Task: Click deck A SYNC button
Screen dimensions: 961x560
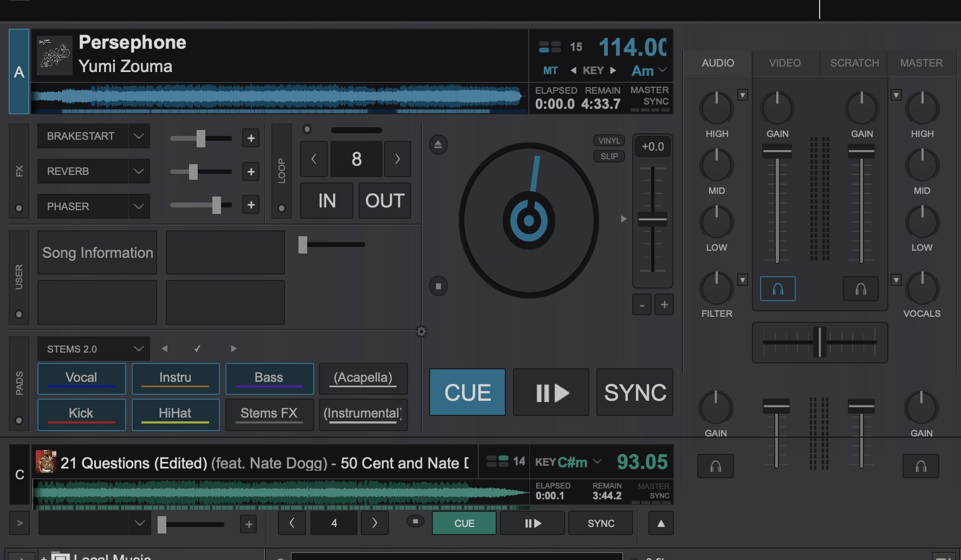Action: tap(635, 392)
